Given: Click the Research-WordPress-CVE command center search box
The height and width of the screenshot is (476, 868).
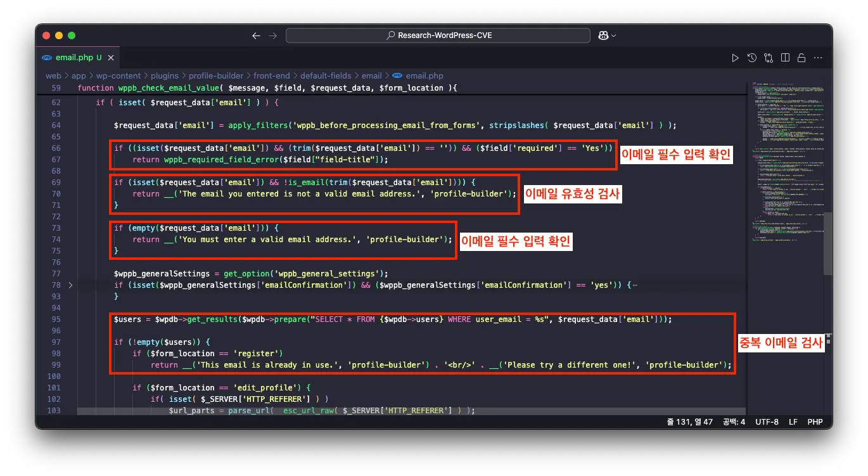Looking at the screenshot, I should tap(438, 35).
